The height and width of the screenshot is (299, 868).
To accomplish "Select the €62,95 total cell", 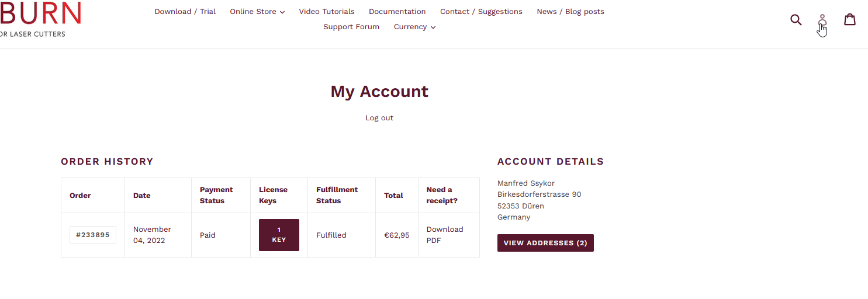I will click(396, 235).
